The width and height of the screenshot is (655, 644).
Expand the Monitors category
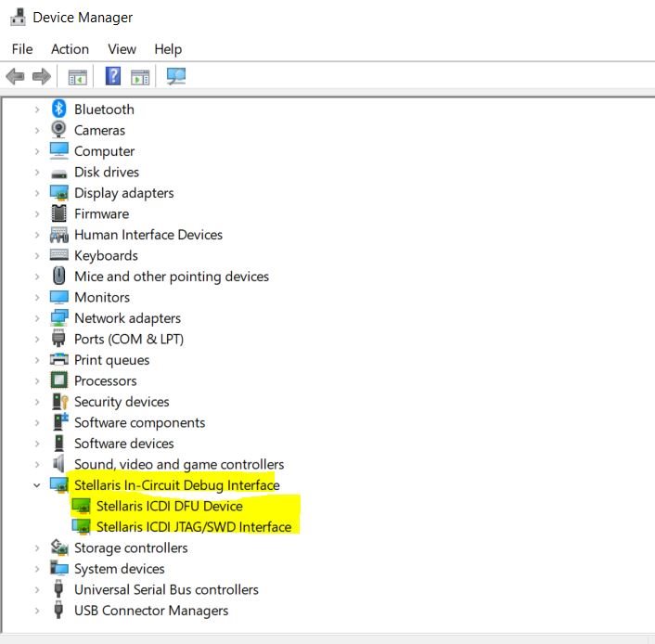click(37, 297)
